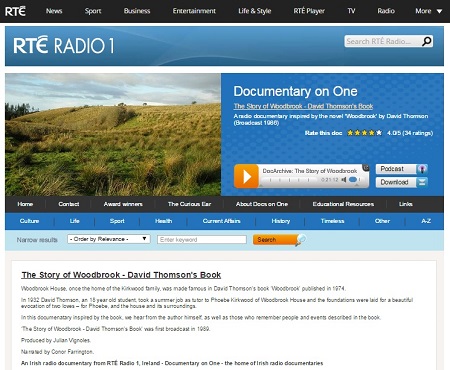
Task: Mute the player via speaker icon
Action: [344, 180]
